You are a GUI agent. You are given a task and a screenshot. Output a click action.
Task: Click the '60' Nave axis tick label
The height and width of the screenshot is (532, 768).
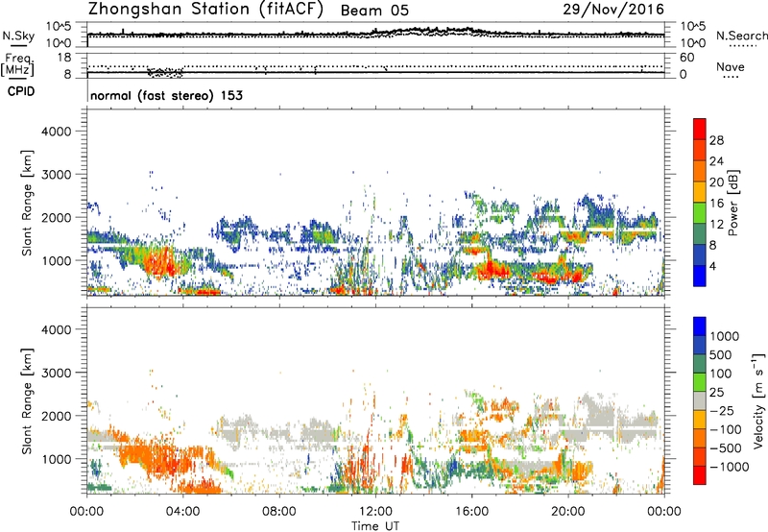click(x=686, y=58)
